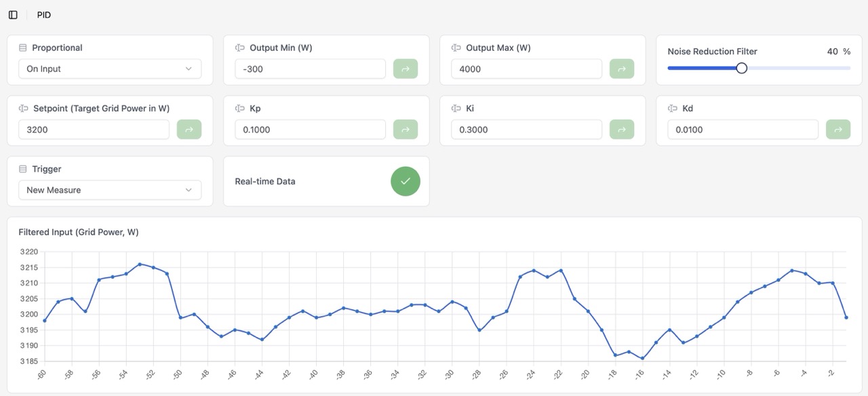Image resolution: width=868 pixels, height=396 pixels.
Task: Submit the Output Max value
Action: coord(622,69)
